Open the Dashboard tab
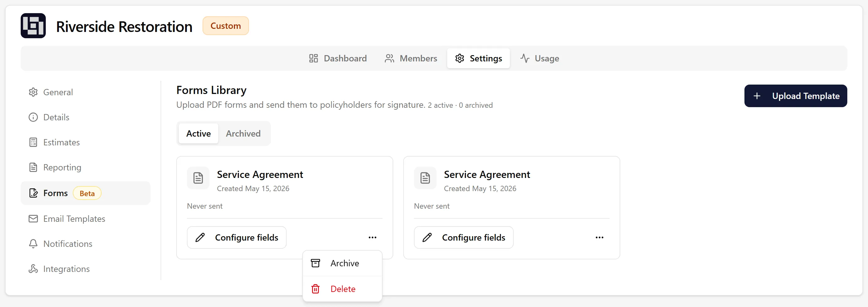This screenshot has width=868, height=307. tap(338, 59)
